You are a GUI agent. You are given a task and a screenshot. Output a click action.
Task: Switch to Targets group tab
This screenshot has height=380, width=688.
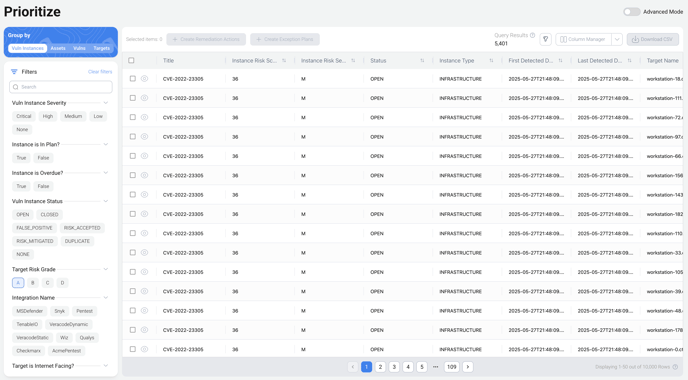tap(101, 48)
